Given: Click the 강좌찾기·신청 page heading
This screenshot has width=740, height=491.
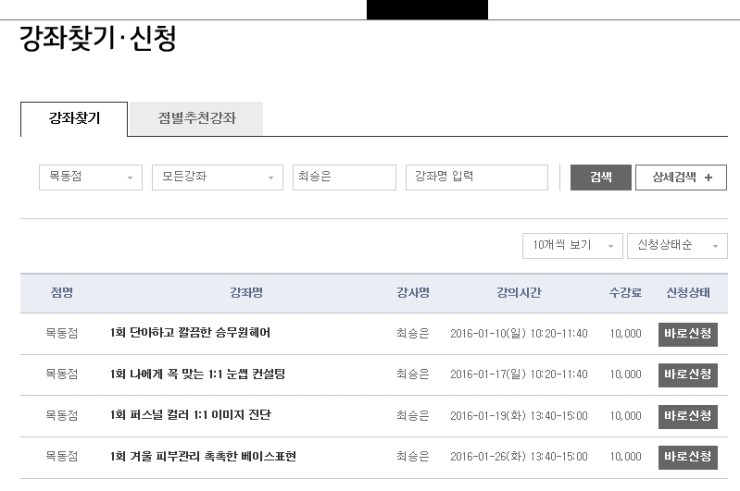Looking at the screenshot, I should tap(98, 38).
